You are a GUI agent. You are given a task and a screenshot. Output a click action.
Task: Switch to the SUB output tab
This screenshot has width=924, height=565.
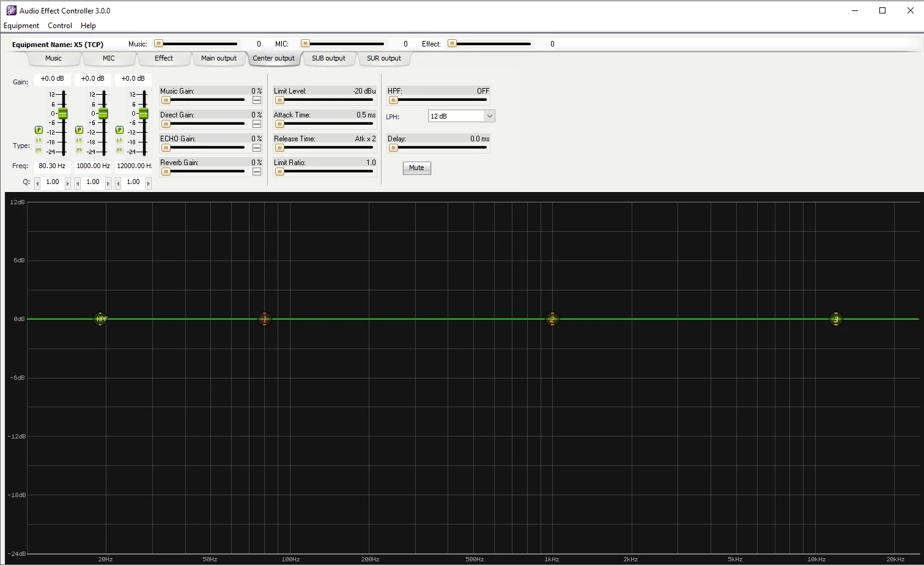(328, 59)
